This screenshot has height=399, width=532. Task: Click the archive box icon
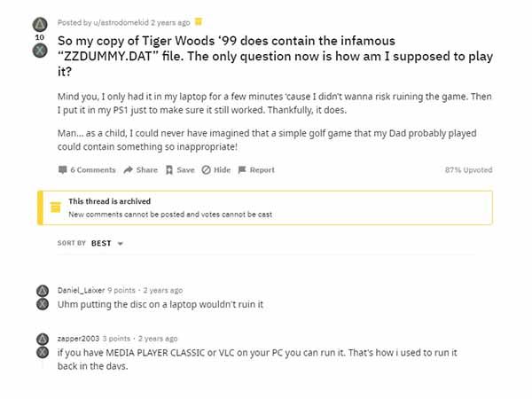55,207
